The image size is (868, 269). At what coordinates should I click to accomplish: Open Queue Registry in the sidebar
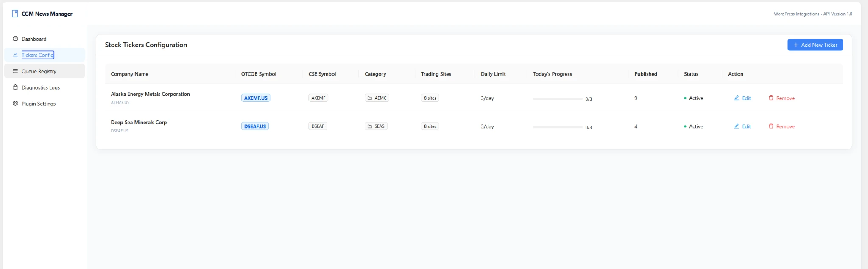coord(45,71)
